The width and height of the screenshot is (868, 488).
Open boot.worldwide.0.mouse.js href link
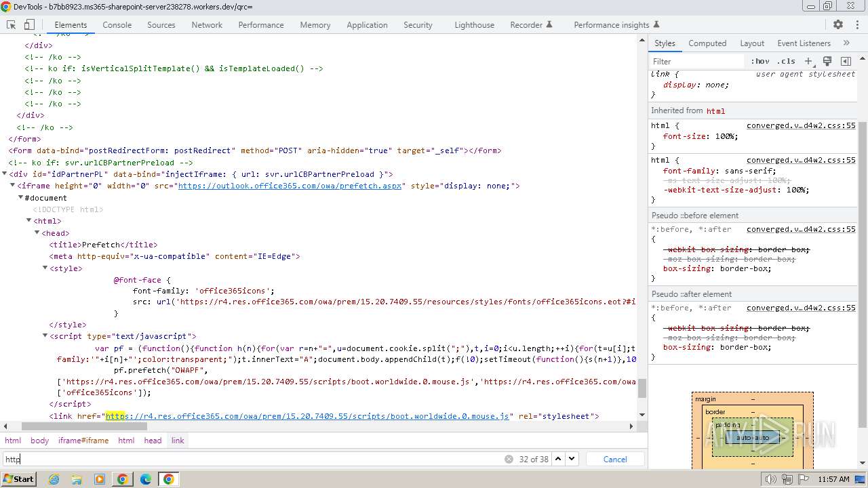pyautogui.click(x=307, y=416)
